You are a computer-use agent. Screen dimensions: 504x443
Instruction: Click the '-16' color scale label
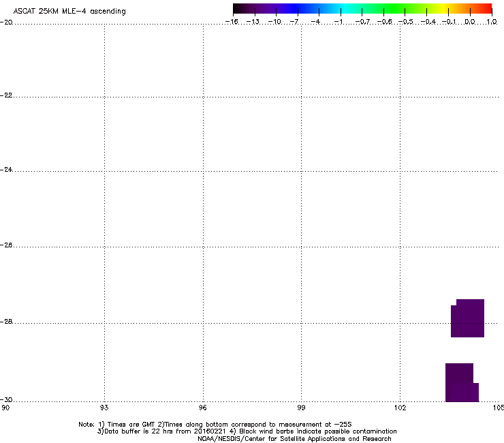pos(232,22)
